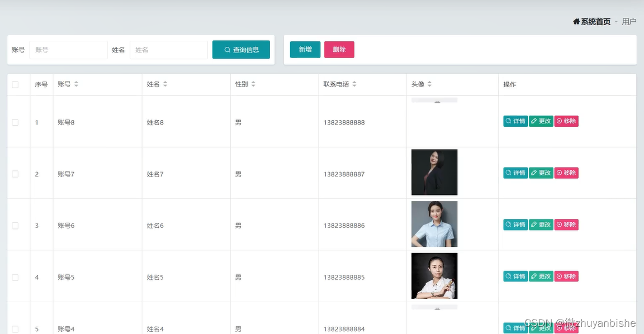
Task: Click 移除 for 账号8 row
Action: [x=566, y=121]
